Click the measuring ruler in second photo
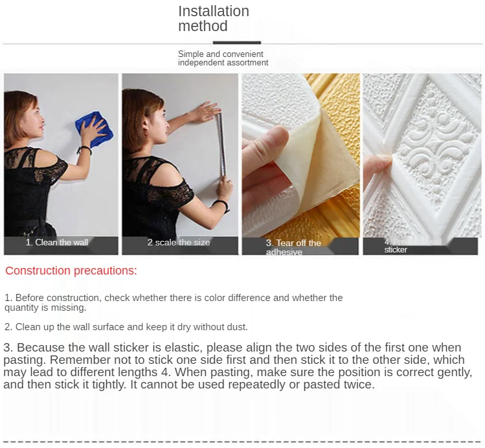 click(x=221, y=145)
